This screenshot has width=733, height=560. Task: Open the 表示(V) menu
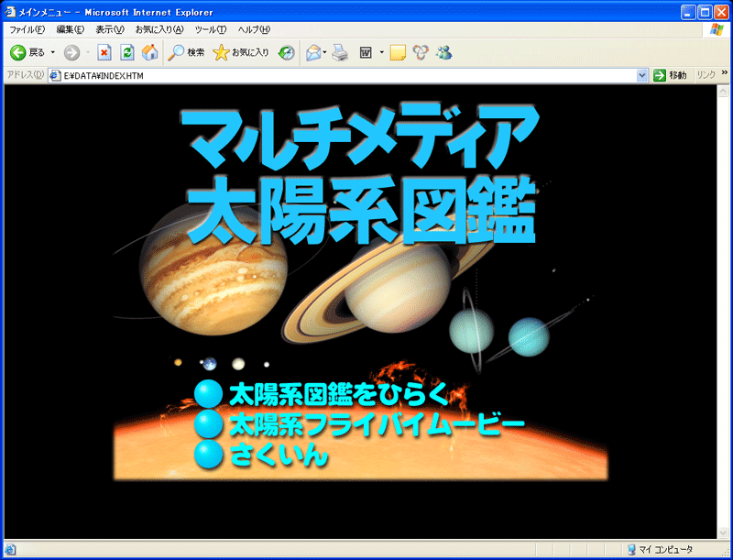[110, 29]
